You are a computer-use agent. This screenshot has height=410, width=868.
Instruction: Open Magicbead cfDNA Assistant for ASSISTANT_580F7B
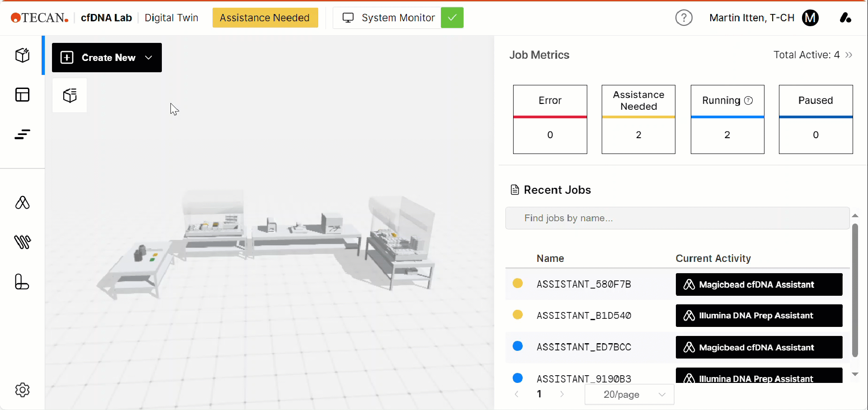coord(759,284)
